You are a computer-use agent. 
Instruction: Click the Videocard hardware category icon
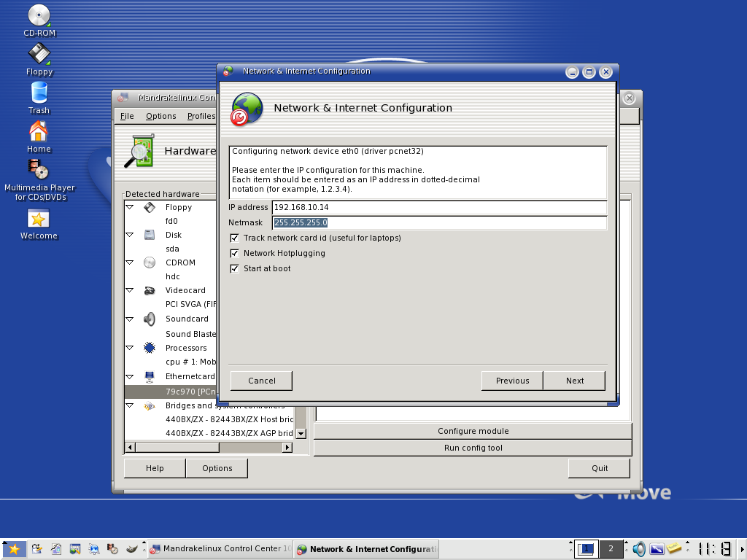click(x=150, y=290)
